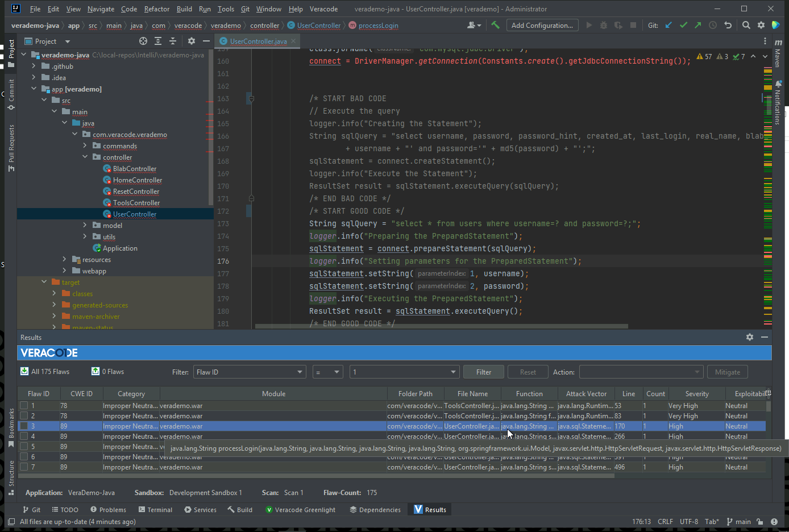Open the filter value dropdown
This screenshot has width=789, height=532.
(404, 372)
